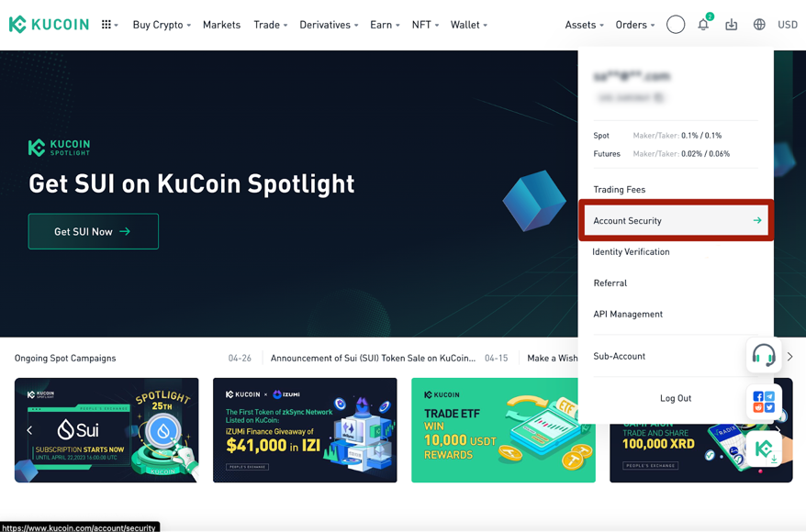Click the download app icon in header
Viewport: 806px width, 532px height.
731,25
